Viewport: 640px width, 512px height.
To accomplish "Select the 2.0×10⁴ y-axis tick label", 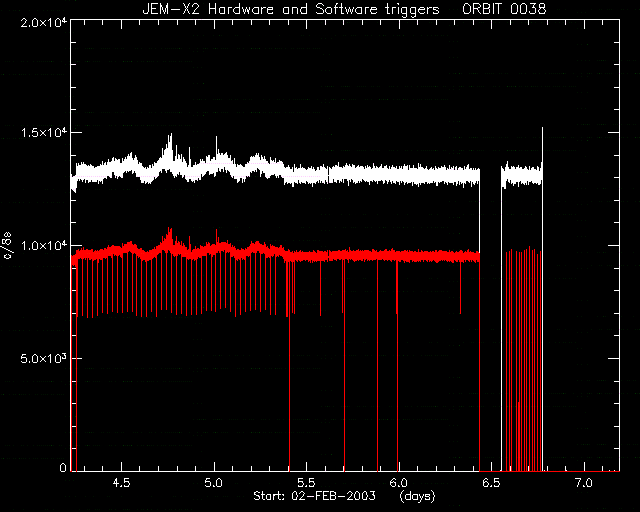I will tap(44, 23).
